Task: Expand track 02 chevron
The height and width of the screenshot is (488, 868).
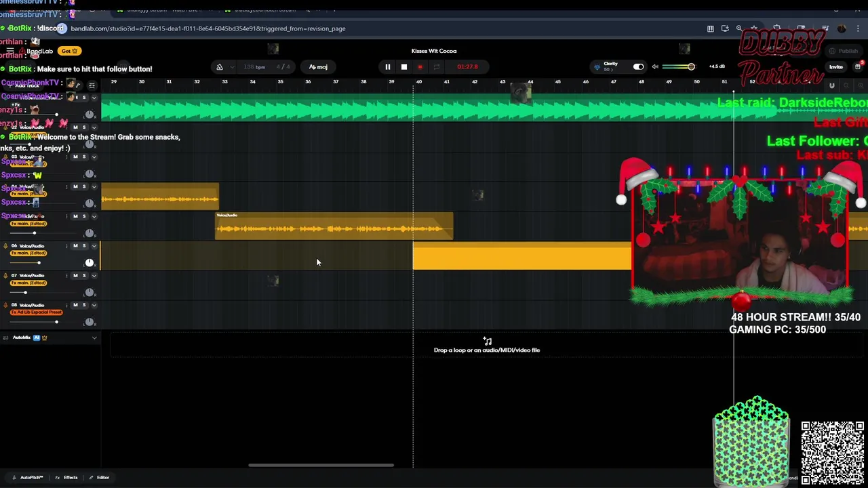Action: click(x=94, y=127)
